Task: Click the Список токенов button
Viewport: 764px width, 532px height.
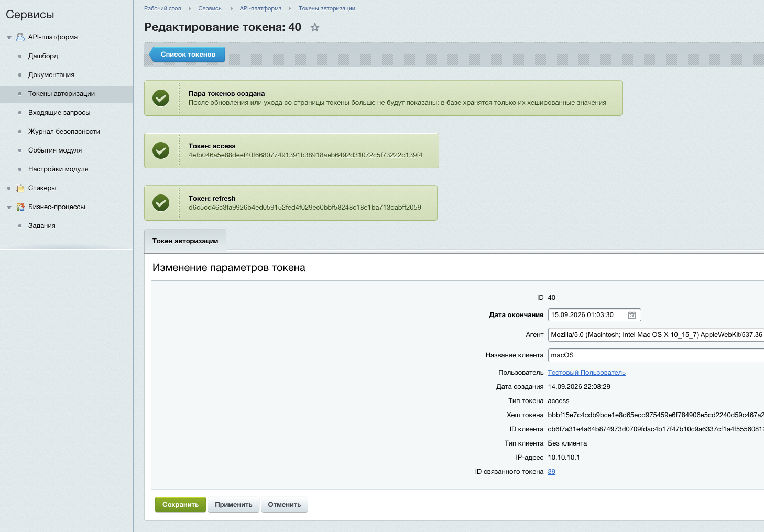Action: point(187,55)
